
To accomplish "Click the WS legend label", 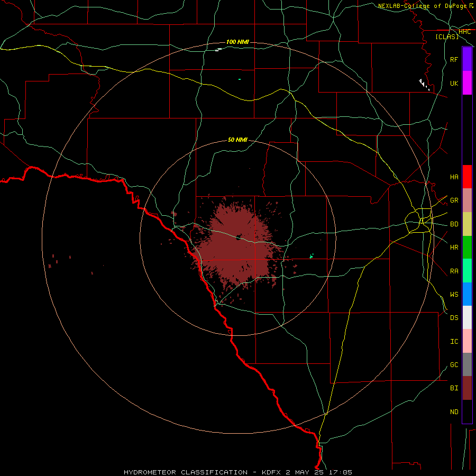I will 454,295.
